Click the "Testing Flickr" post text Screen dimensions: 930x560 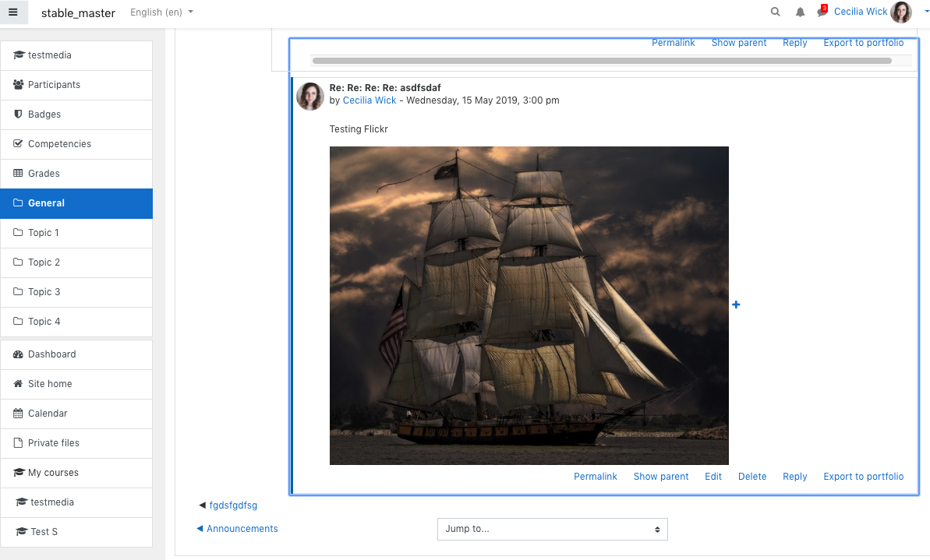tap(359, 129)
